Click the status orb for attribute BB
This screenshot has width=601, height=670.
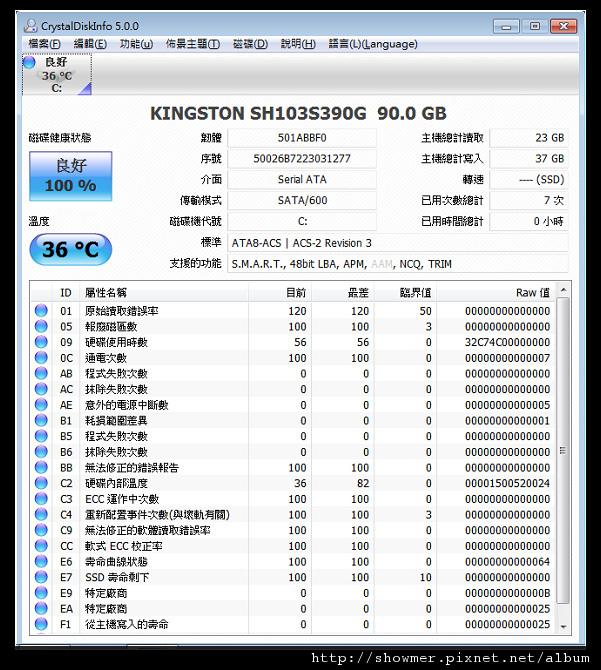pos(41,467)
